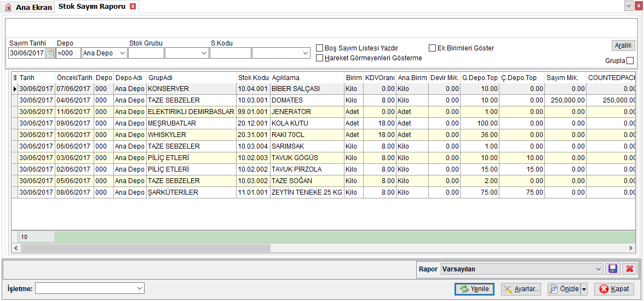Toggle Hareket Görmeyenleri Gösterme checkbox
644x301 pixels.
[x=319, y=58]
